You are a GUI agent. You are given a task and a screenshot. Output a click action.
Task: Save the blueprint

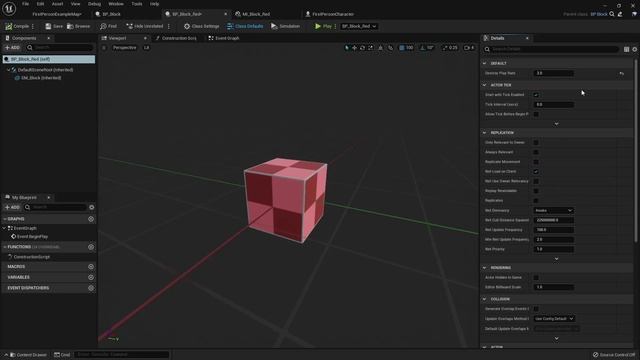(54, 26)
